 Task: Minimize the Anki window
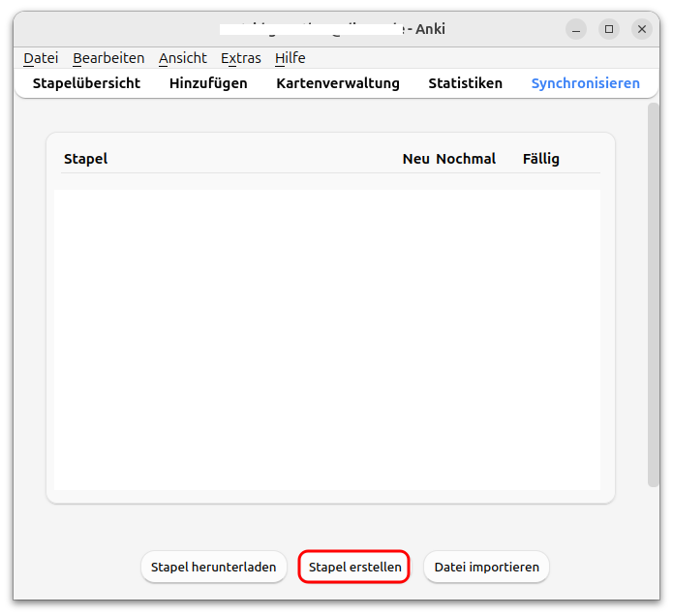pos(576,29)
